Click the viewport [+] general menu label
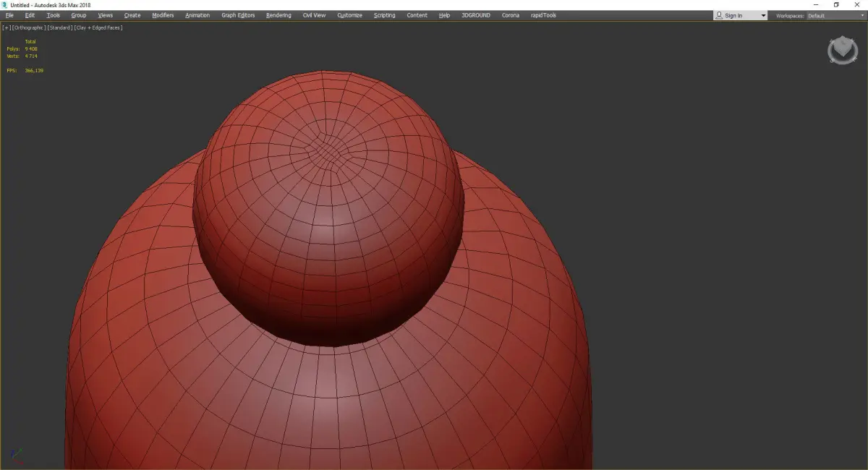 pos(7,27)
